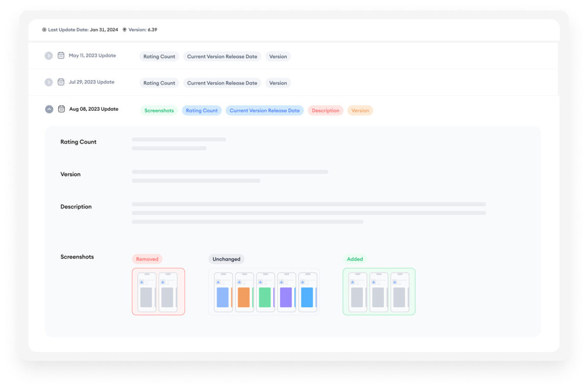
Task: Select Version tag in Jul 29 row
Action: 278,83
